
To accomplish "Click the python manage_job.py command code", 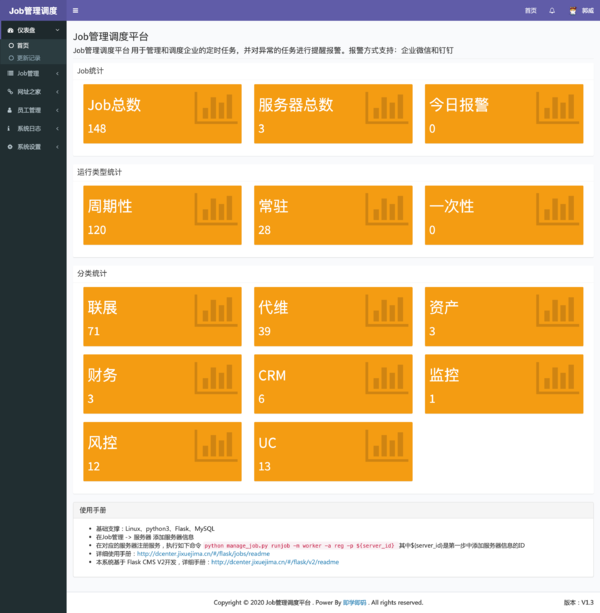I will tap(299, 545).
